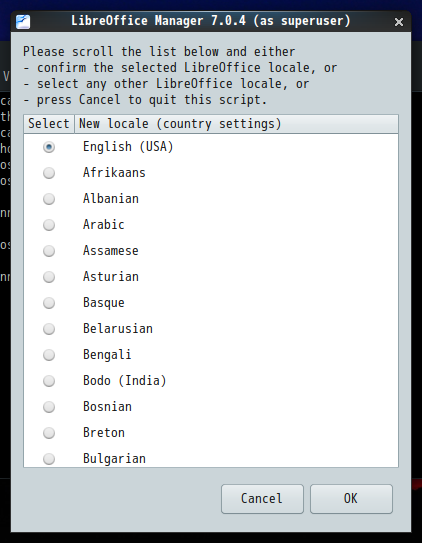Click the Bulgarian list row text

[114, 459]
